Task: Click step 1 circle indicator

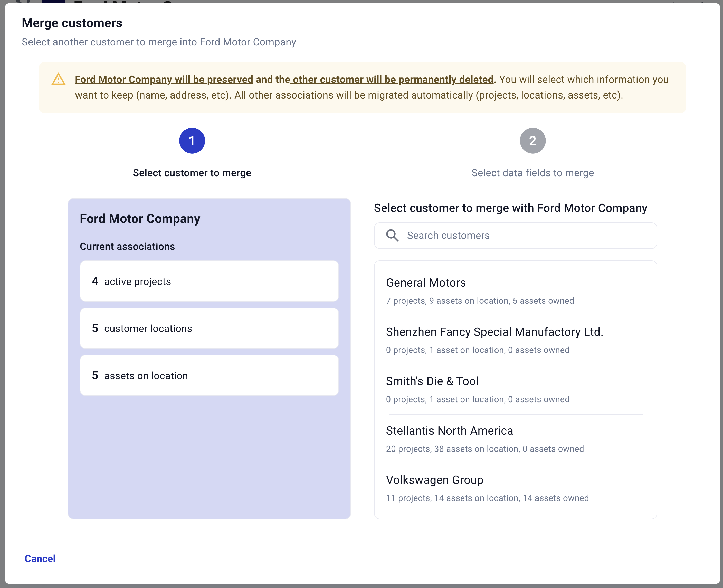Action: pyautogui.click(x=192, y=141)
